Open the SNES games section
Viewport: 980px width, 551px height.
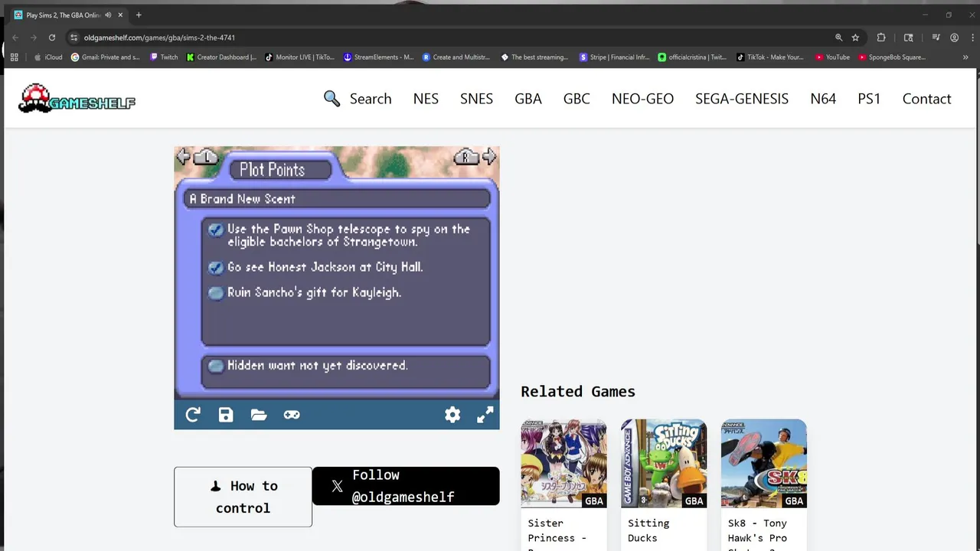476,99
